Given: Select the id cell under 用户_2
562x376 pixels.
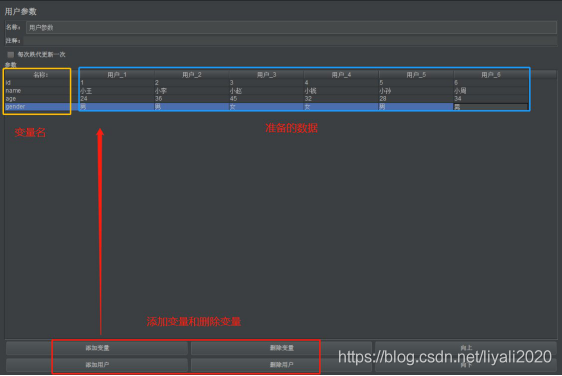Looking at the screenshot, I should pos(192,83).
